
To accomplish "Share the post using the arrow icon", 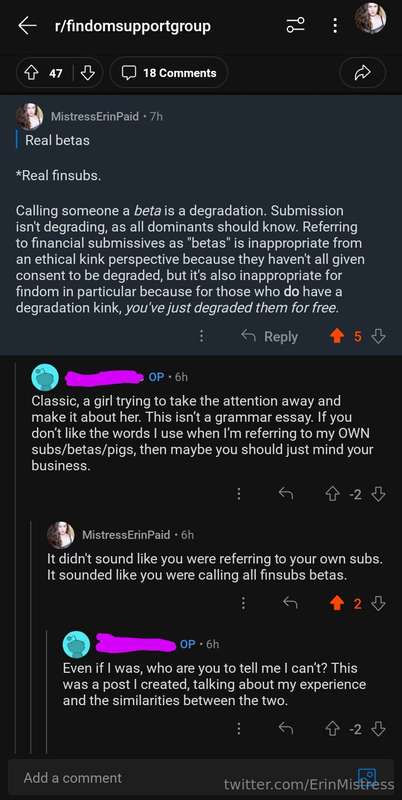I will pyautogui.click(x=362, y=73).
